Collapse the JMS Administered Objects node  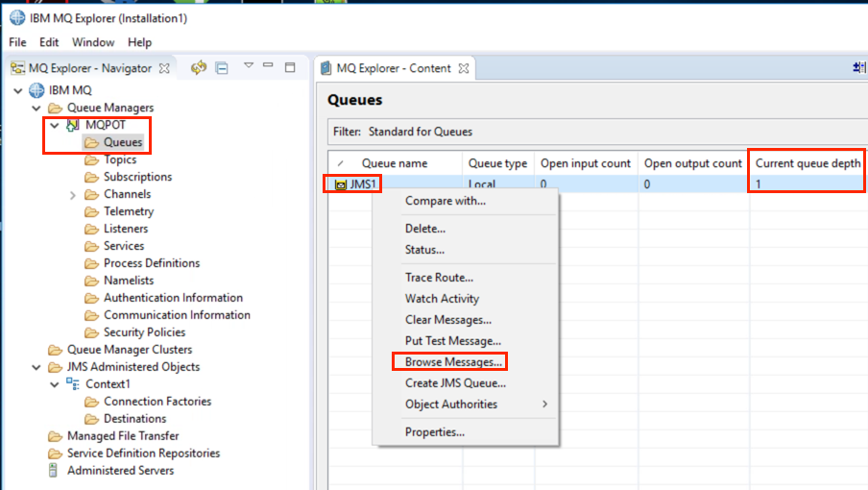pos(36,367)
